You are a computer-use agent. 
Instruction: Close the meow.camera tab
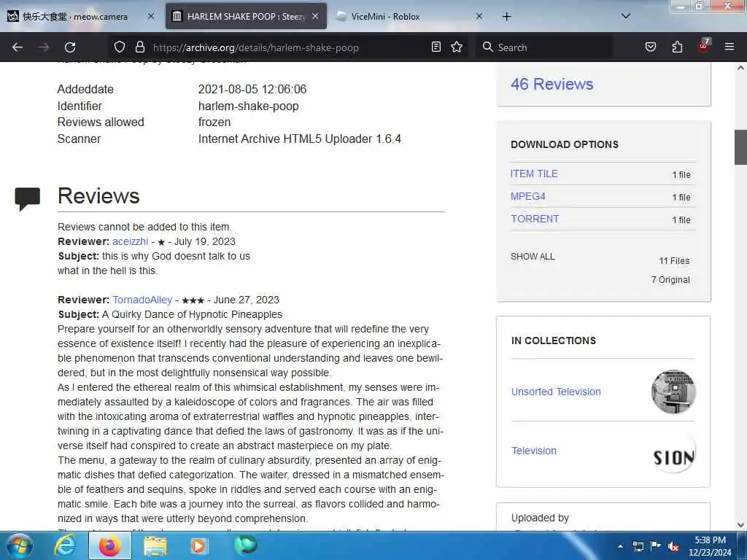pyautogui.click(x=151, y=16)
